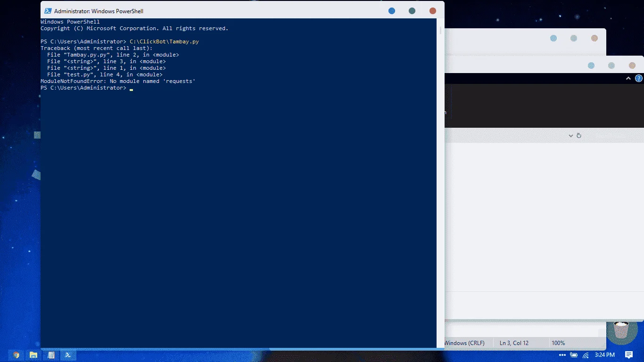Open the network Wi-Fi tray icon
Viewport: 644px width, 362px height.
point(586,355)
